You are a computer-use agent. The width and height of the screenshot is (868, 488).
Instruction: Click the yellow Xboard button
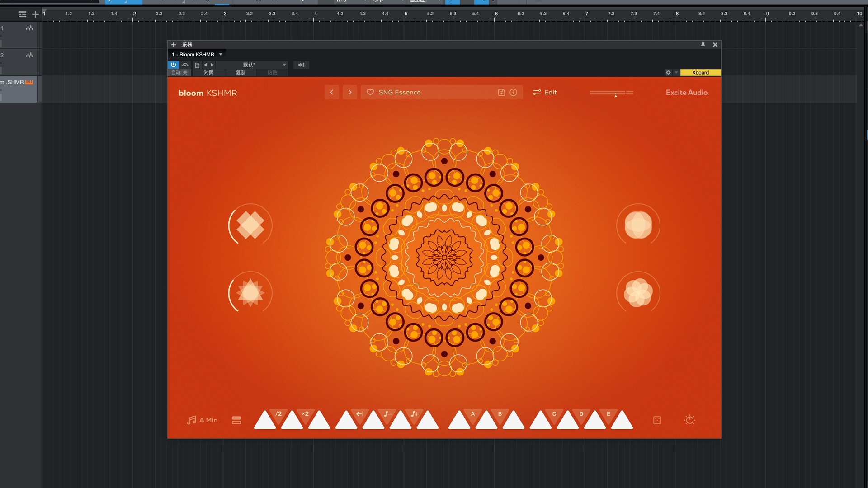(x=700, y=72)
